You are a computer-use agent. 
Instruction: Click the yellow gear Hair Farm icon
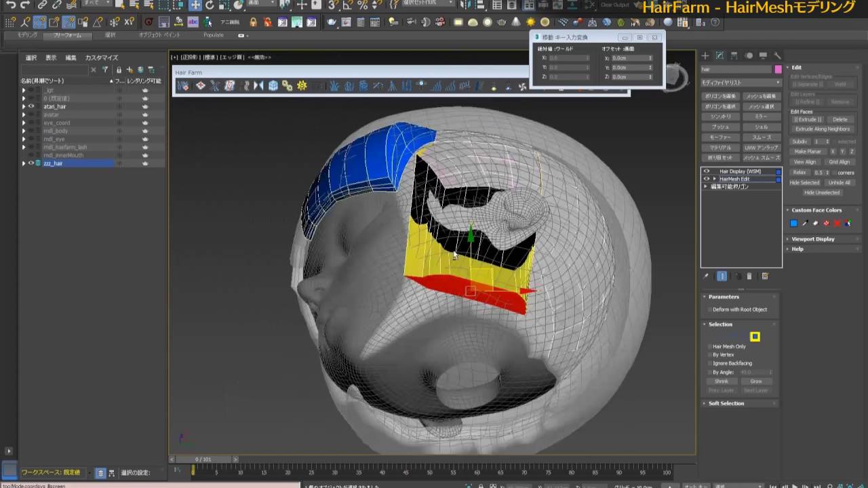[302, 85]
